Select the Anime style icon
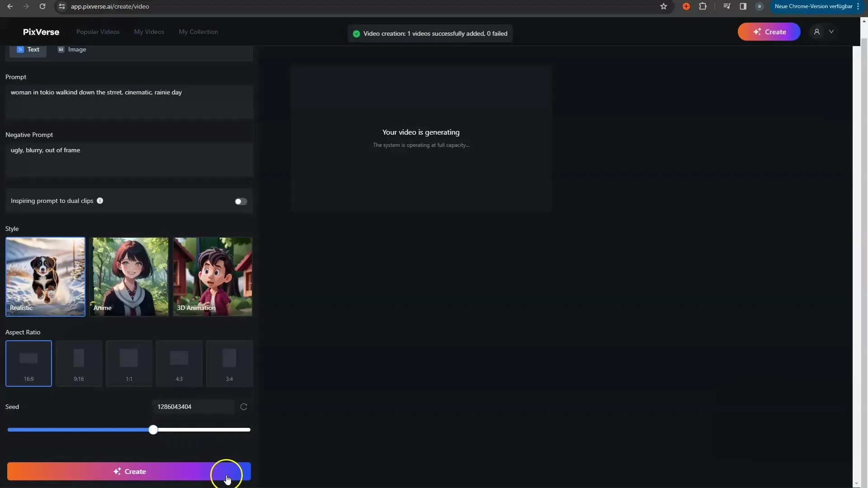Image resolution: width=868 pixels, height=488 pixels. tap(130, 277)
